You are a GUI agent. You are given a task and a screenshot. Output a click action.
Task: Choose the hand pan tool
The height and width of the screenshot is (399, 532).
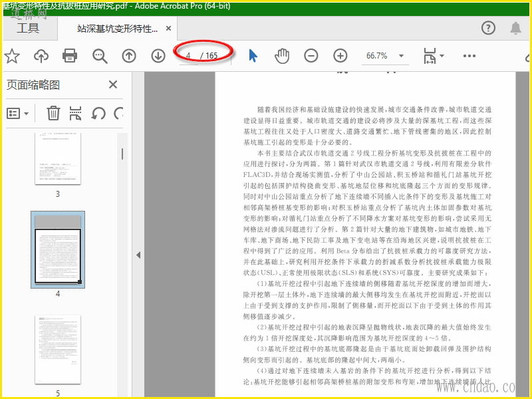pyautogui.click(x=282, y=56)
